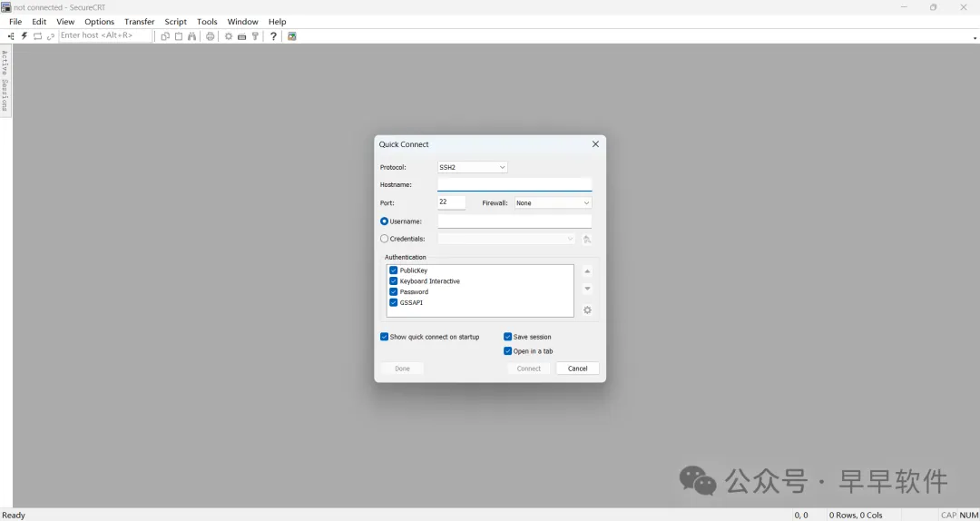Click the Enter host toolbar field

point(105,35)
